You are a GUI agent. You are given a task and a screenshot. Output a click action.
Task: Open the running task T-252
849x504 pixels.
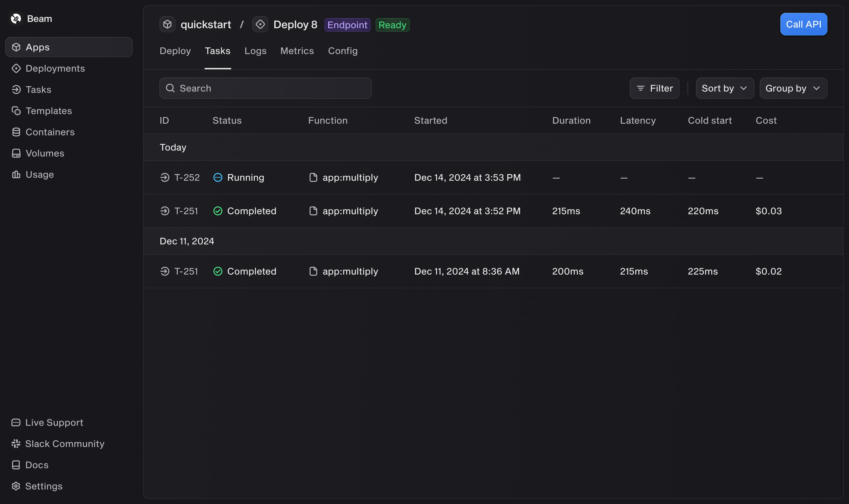(x=187, y=177)
